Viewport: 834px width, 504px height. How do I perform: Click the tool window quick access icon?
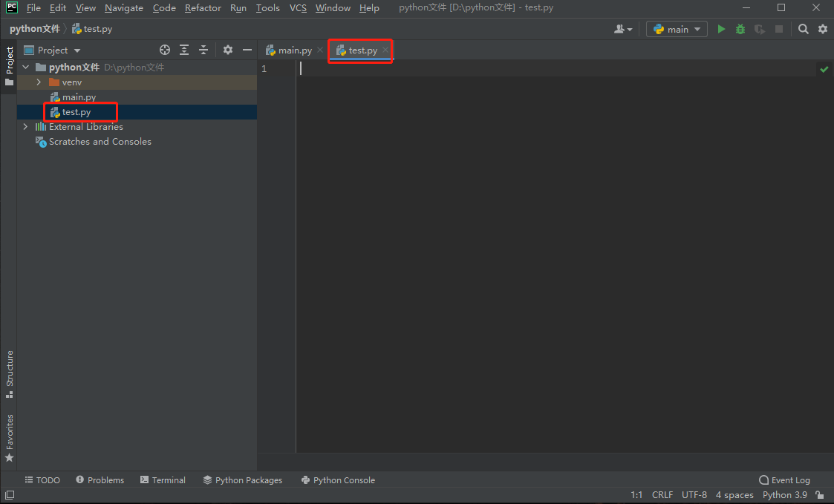(x=9, y=495)
